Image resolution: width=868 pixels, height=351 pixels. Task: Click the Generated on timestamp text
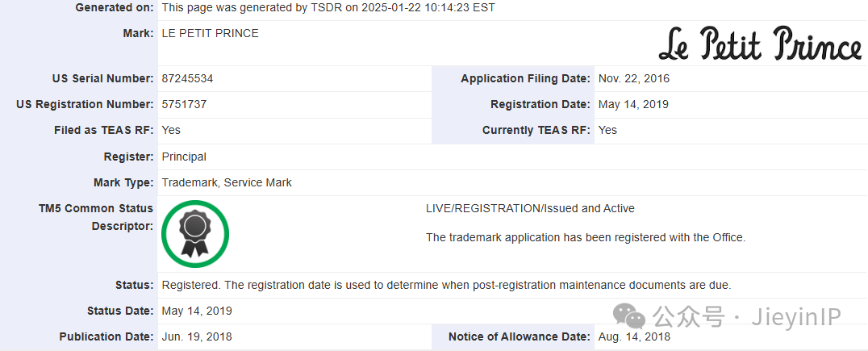328,8
